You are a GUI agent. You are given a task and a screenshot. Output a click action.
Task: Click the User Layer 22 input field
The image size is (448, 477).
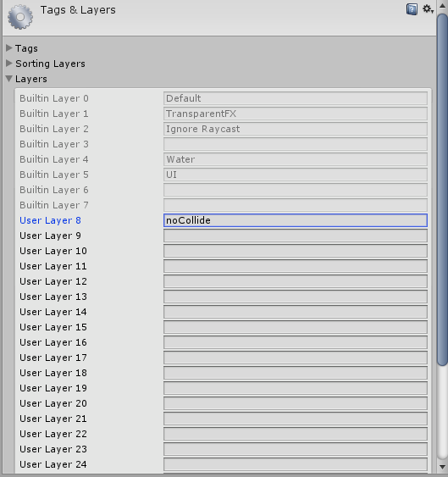[296, 434]
